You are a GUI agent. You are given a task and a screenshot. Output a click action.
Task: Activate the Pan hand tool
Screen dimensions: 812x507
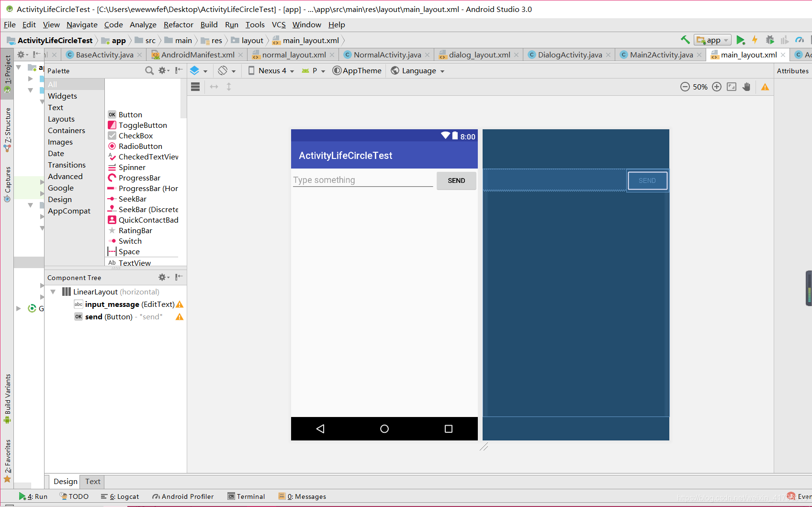pyautogui.click(x=746, y=87)
